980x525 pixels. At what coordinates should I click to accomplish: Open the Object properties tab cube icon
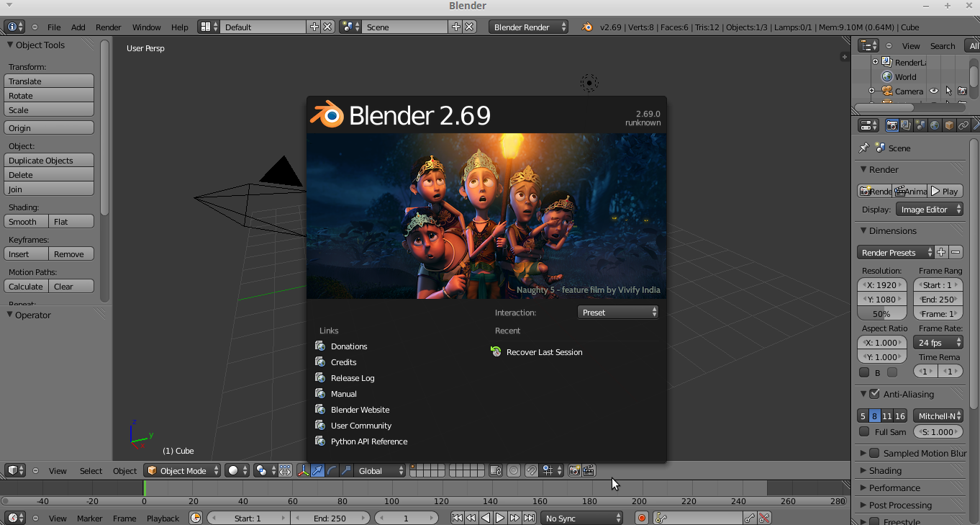[x=949, y=125]
